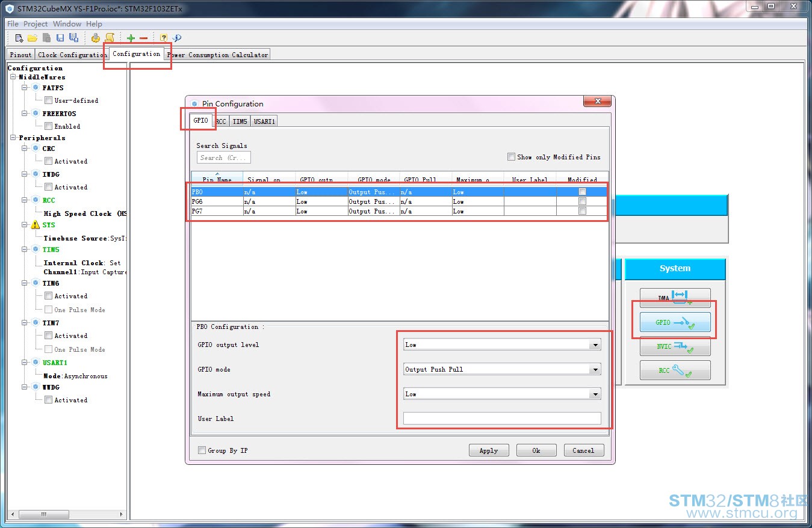
Task: Click the TIM5 peripheral icon in tree
Action: (x=36, y=250)
